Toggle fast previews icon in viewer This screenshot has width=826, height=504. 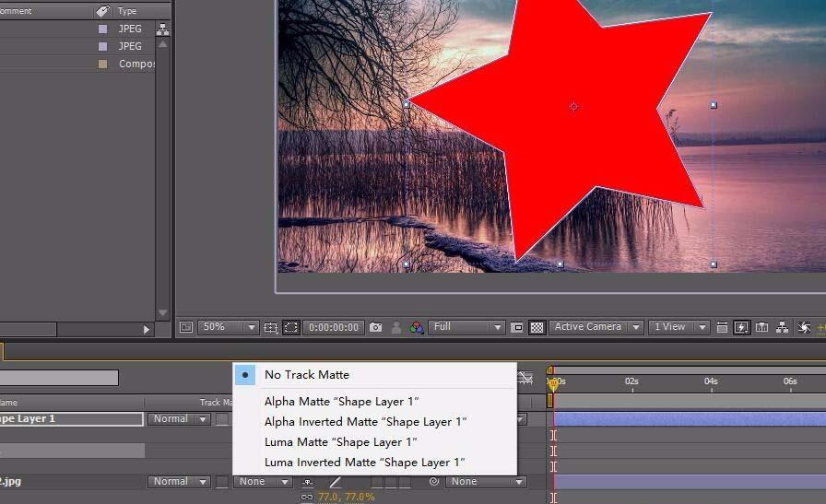point(741,327)
